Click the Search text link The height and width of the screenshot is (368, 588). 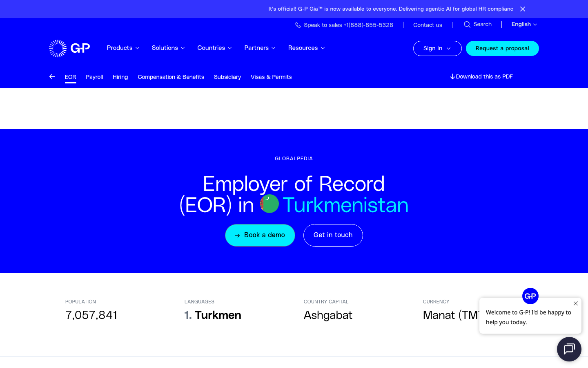483,25
